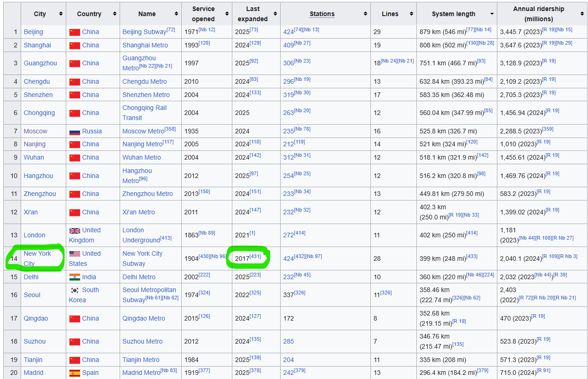588x379 pixels.
Task: Select the "525.8 km (326.7 mi)" cell
Action: (x=448, y=131)
